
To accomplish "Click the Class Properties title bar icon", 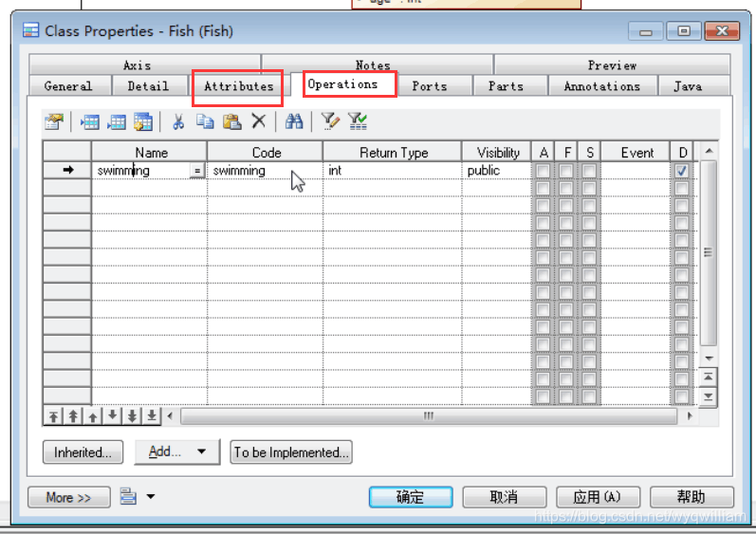I will pyautogui.click(x=31, y=30).
